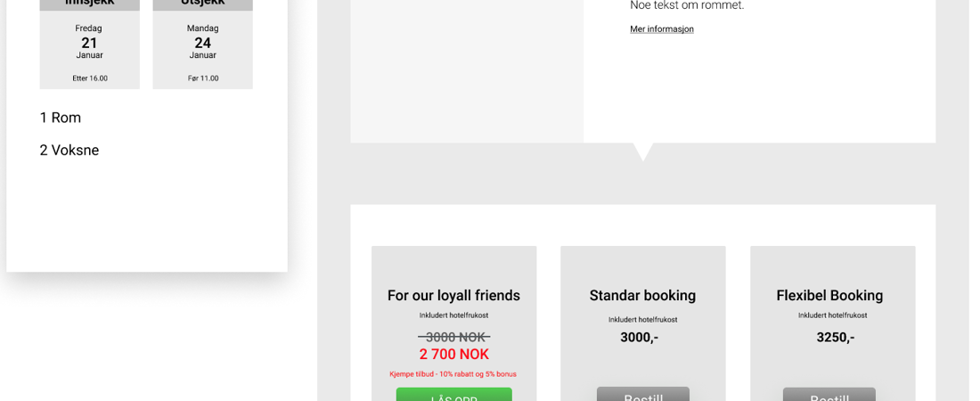Click the 3250,- flexible price
The width and height of the screenshot is (980, 401).
pyautogui.click(x=835, y=338)
